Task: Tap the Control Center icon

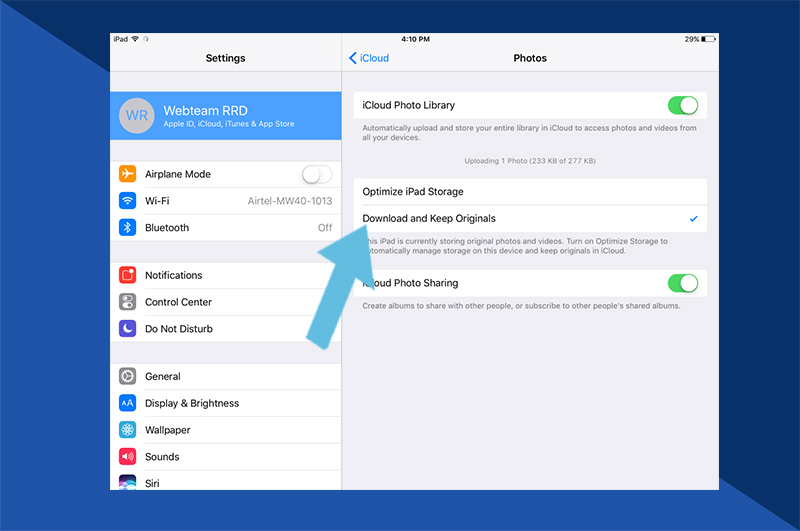Action: [x=128, y=302]
